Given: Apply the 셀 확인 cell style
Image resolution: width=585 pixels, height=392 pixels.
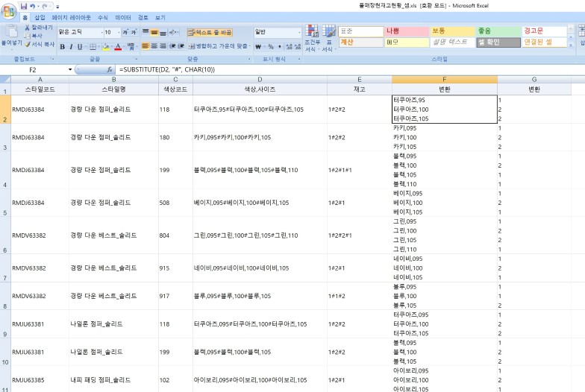Looking at the screenshot, I should 498,42.
